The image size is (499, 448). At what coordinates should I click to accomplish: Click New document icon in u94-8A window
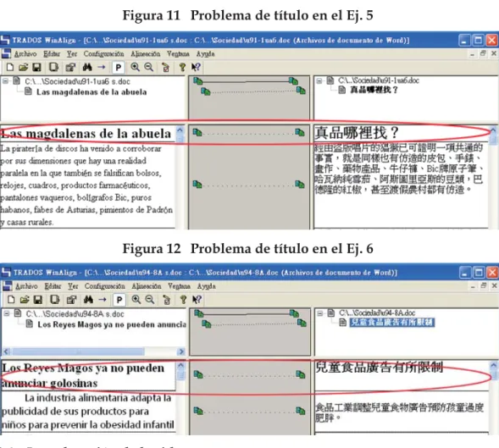11,300
